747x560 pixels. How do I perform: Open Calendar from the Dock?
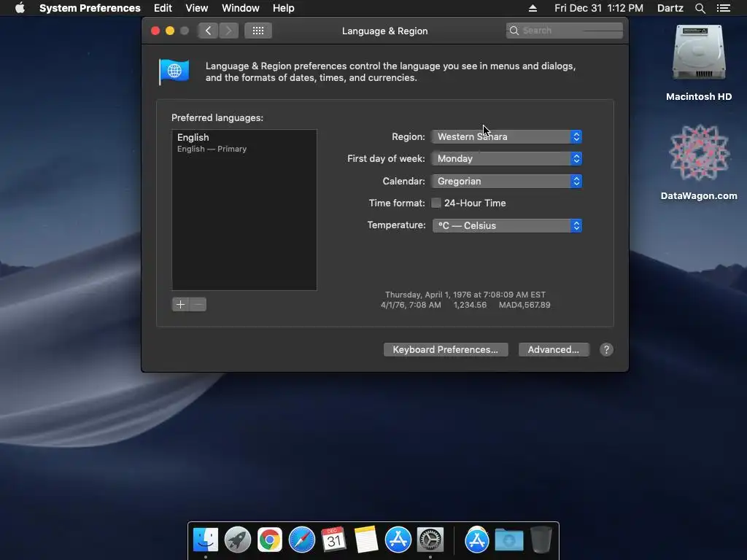pyautogui.click(x=333, y=540)
